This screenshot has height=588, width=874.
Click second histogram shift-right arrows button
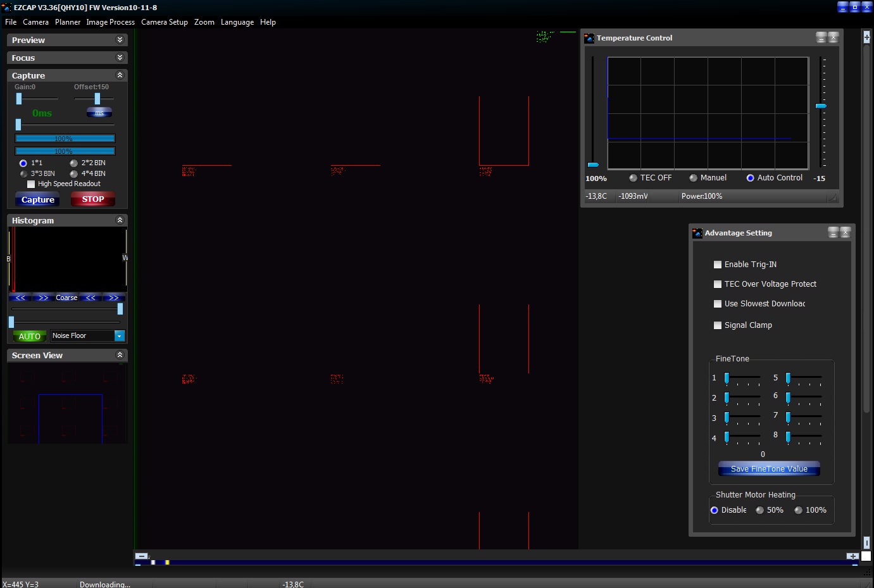coord(114,297)
